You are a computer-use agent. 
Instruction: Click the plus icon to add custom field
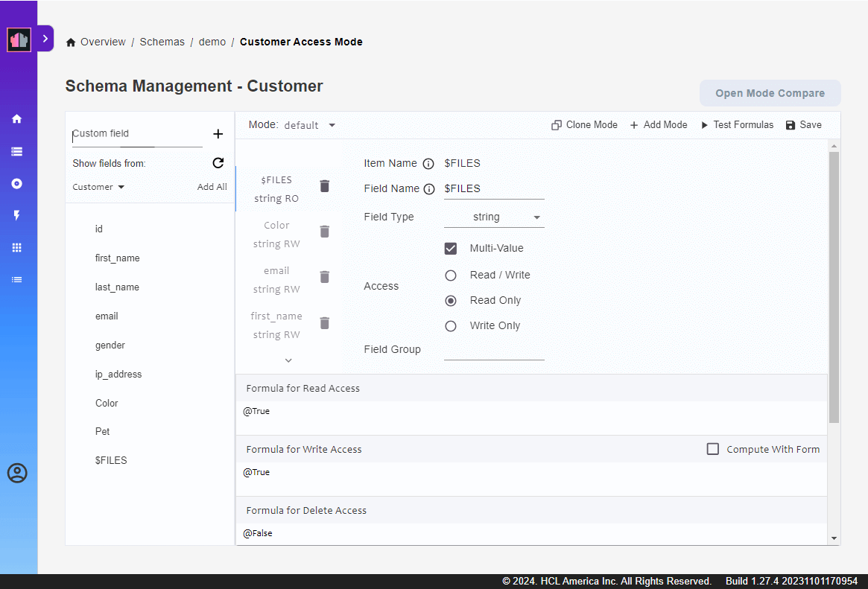pyautogui.click(x=218, y=134)
